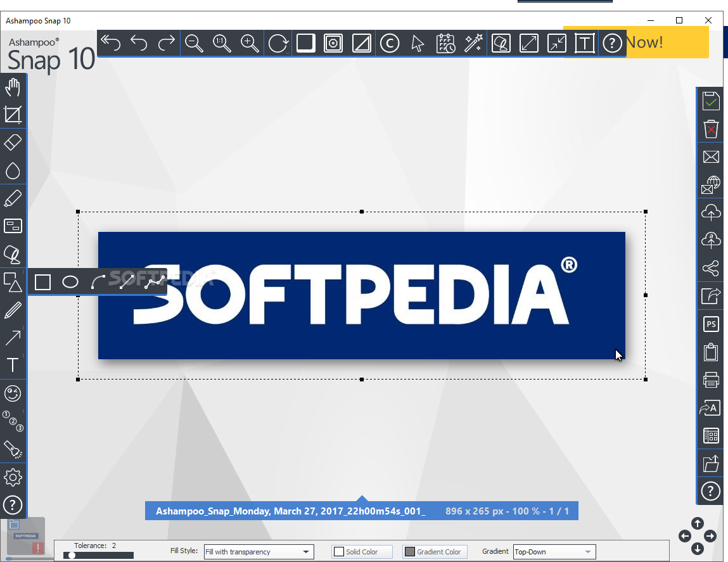
Task: Send screenshot by email envelope
Action: (711, 156)
